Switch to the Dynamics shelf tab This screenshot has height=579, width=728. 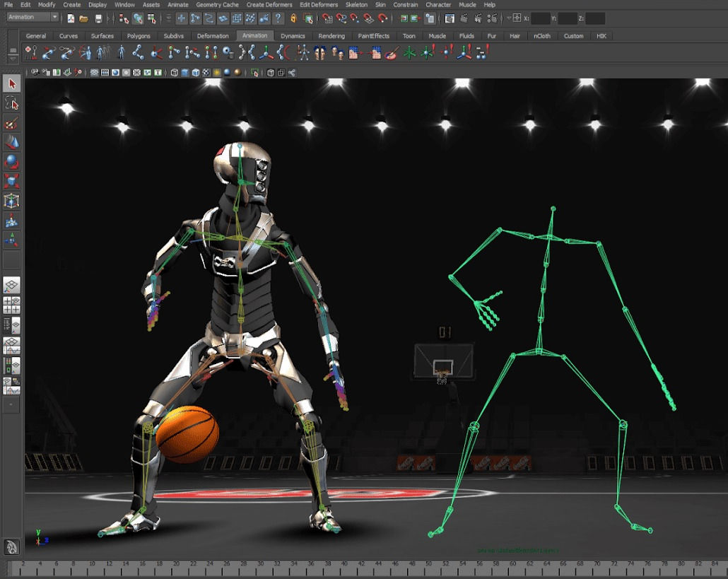click(293, 36)
